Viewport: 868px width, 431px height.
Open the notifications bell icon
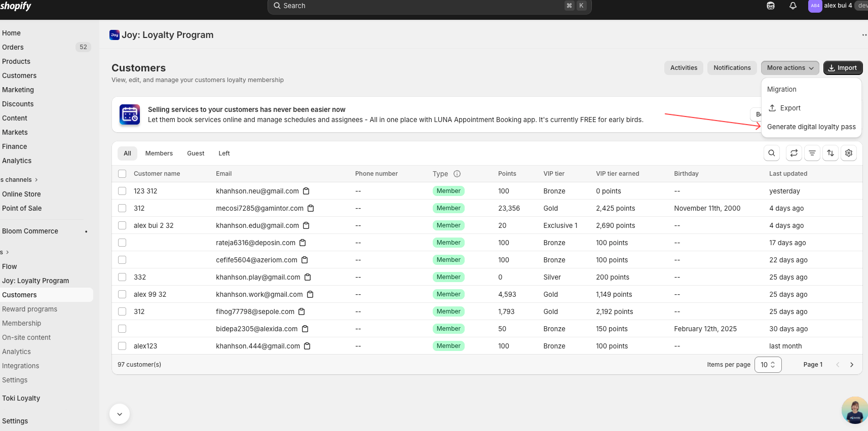click(x=793, y=6)
